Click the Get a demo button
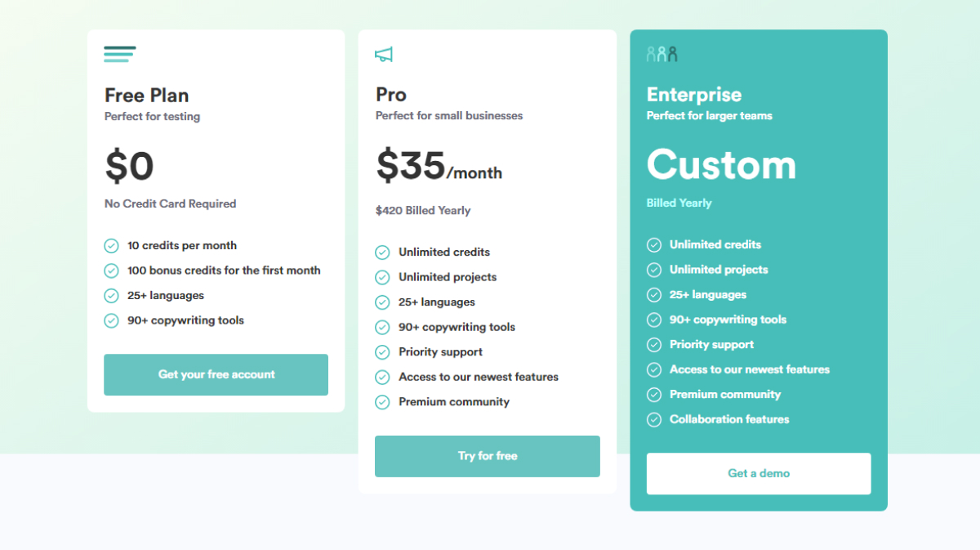Screen dimensions: 980x550 point(758,473)
